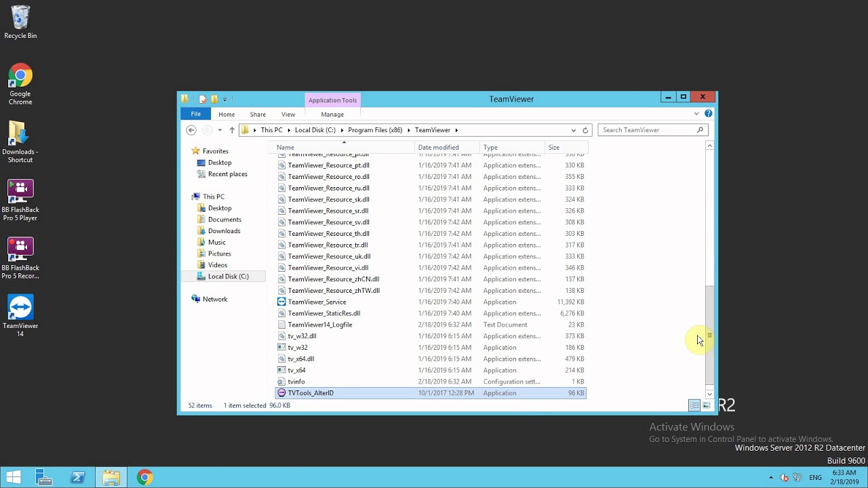
Task: Select the TeamViewer 14 desktop icon
Action: click(x=20, y=316)
